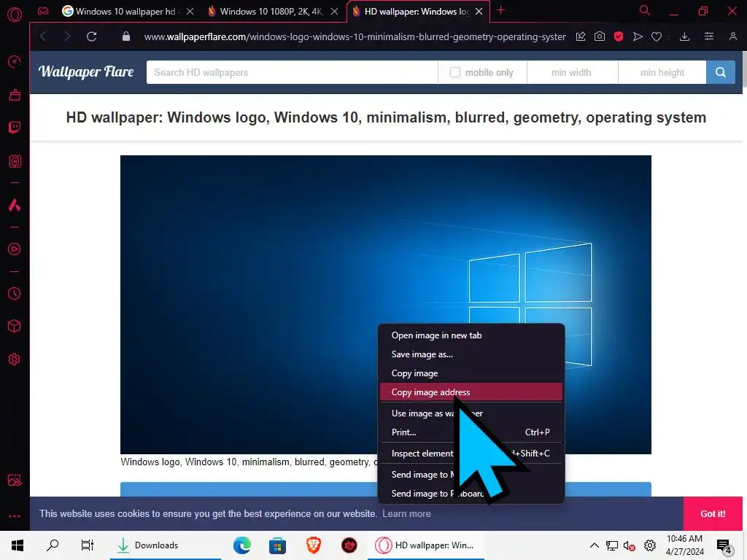Open the notification center icon

(x=724, y=546)
